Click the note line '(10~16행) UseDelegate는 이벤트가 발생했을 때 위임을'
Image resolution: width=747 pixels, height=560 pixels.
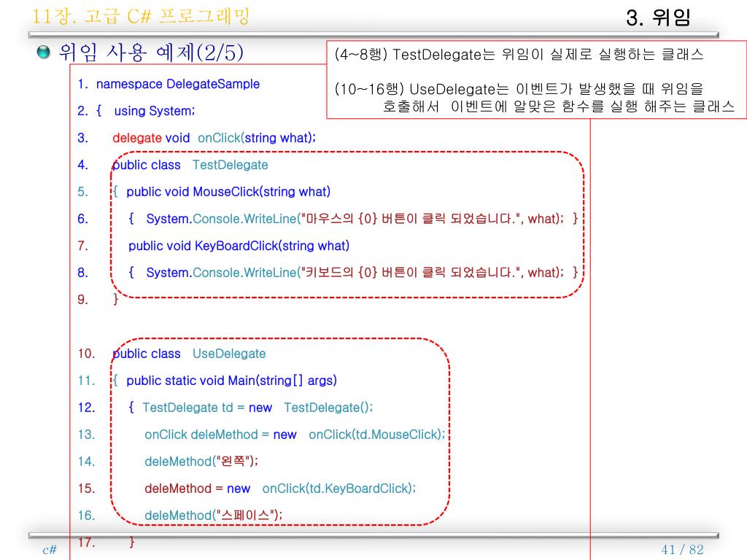click(519, 88)
